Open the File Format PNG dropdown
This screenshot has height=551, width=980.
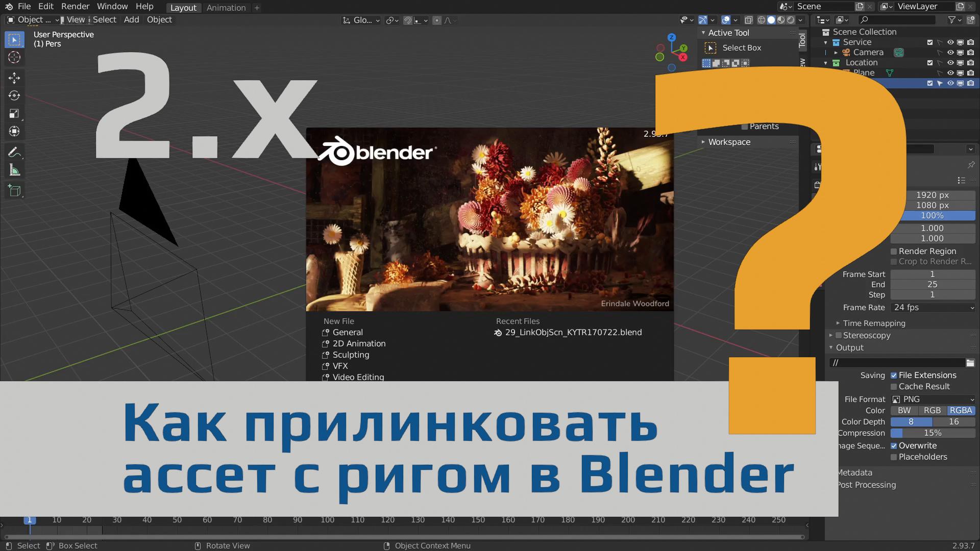933,399
